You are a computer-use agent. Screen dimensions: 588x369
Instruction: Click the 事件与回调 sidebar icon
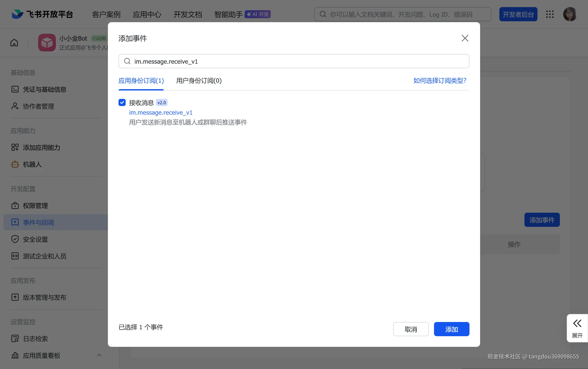point(15,222)
